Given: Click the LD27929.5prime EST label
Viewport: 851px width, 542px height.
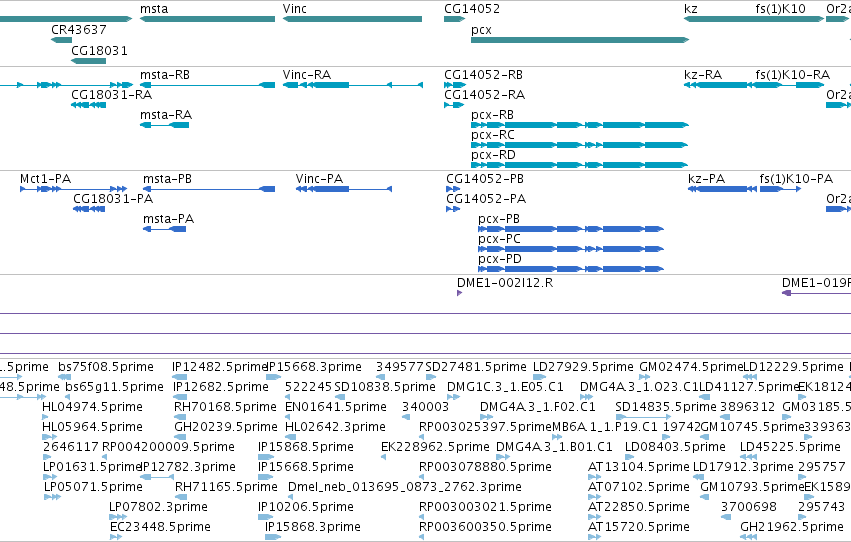Looking at the screenshot, I should point(583,367).
